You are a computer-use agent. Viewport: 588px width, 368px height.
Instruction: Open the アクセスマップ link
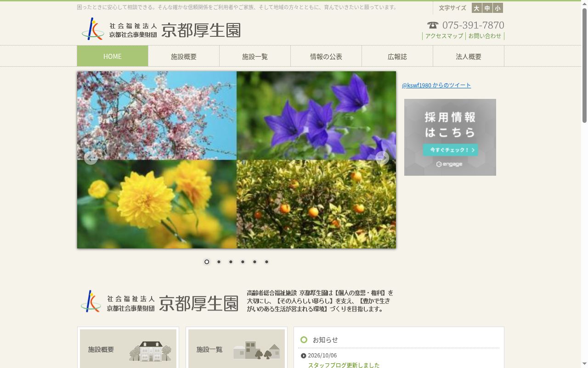pos(444,36)
